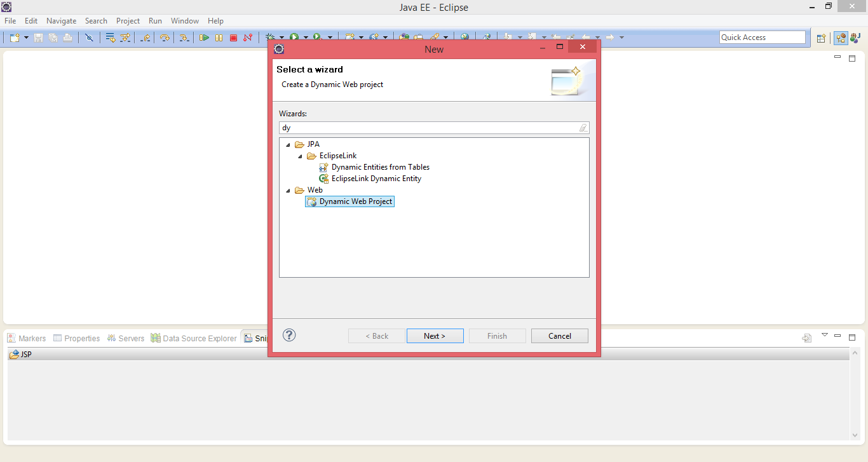Collapse the JPA tree node
Image resolution: width=868 pixels, height=462 pixels.
click(288, 144)
